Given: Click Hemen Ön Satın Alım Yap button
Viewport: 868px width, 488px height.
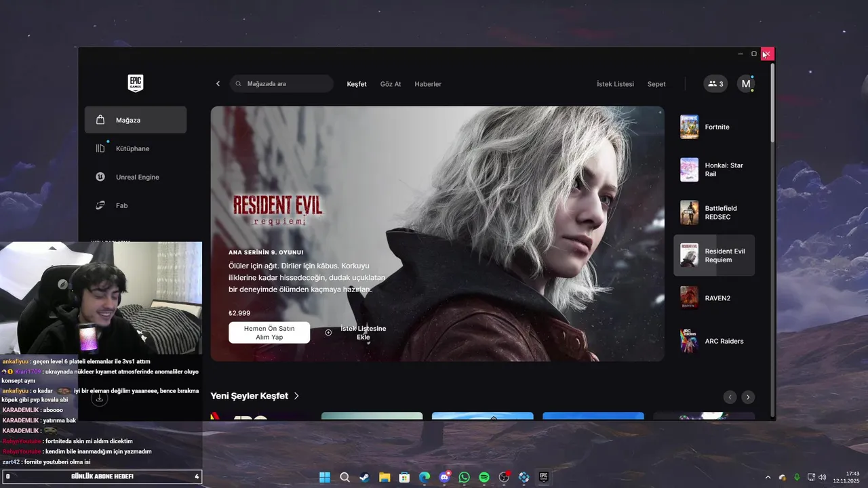Looking at the screenshot, I should click(x=269, y=333).
